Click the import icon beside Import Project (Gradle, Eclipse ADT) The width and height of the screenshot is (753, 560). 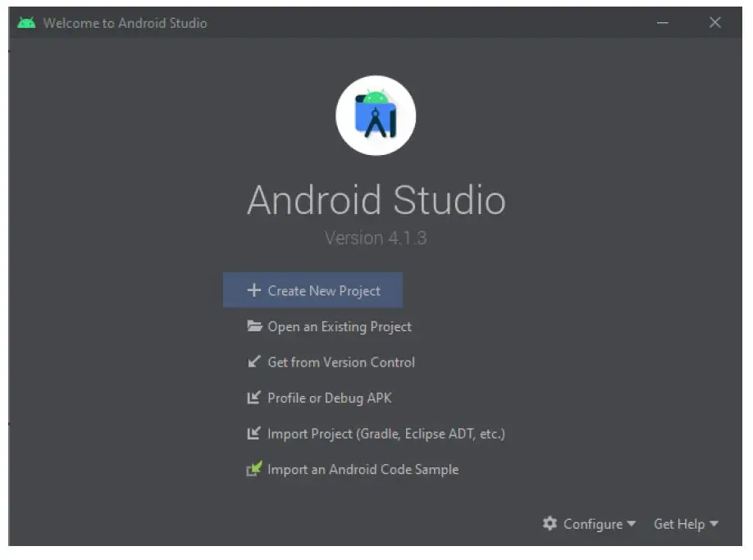coord(253,433)
